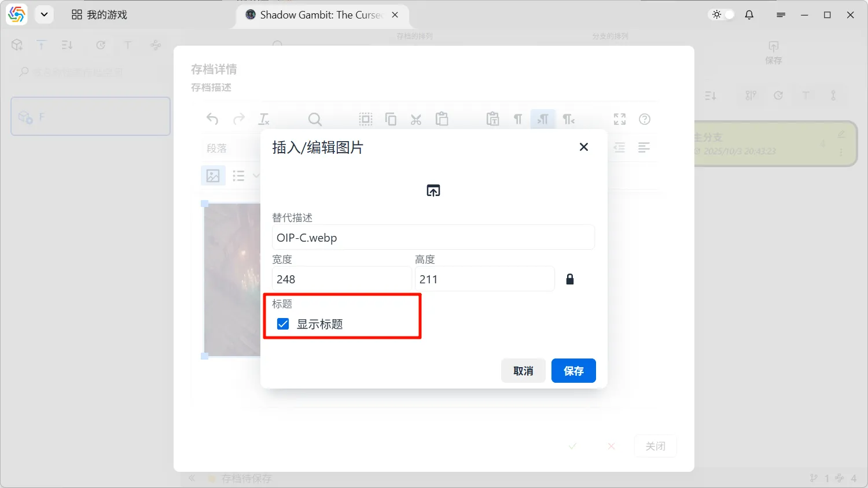Enter fullscreen editor mode
868x488 pixels.
point(620,119)
